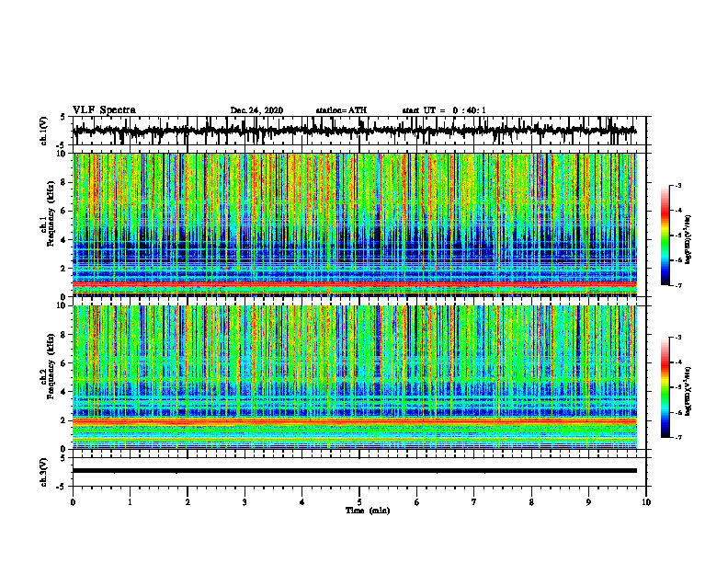The width and height of the screenshot is (728, 563).
Task: Click the "station= ATH" header text
Action: (341, 110)
